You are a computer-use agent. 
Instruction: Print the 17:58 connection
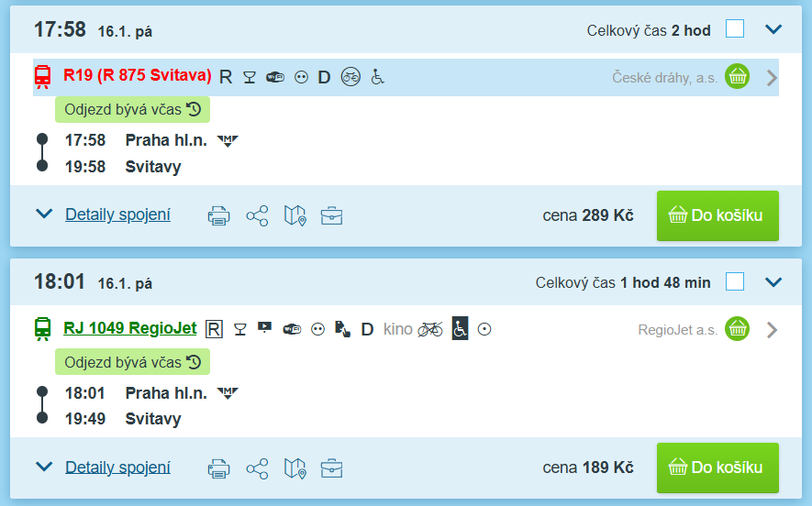click(218, 215)
